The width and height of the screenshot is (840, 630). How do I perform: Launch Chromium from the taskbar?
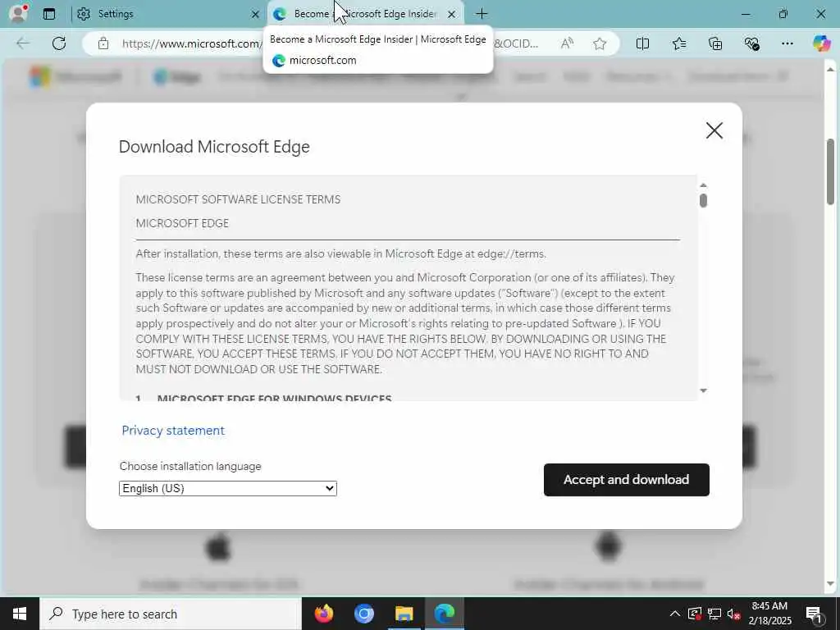tap(363, 614)
